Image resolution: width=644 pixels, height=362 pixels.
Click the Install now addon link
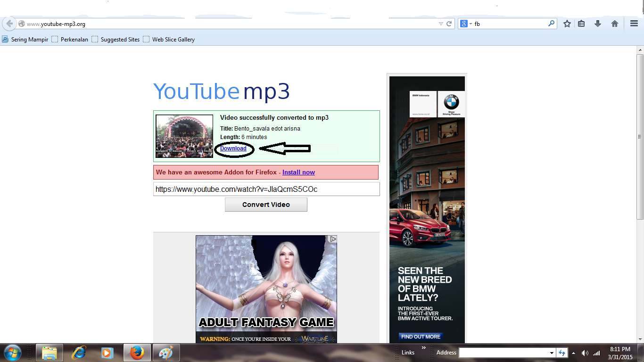pos(298,172)
